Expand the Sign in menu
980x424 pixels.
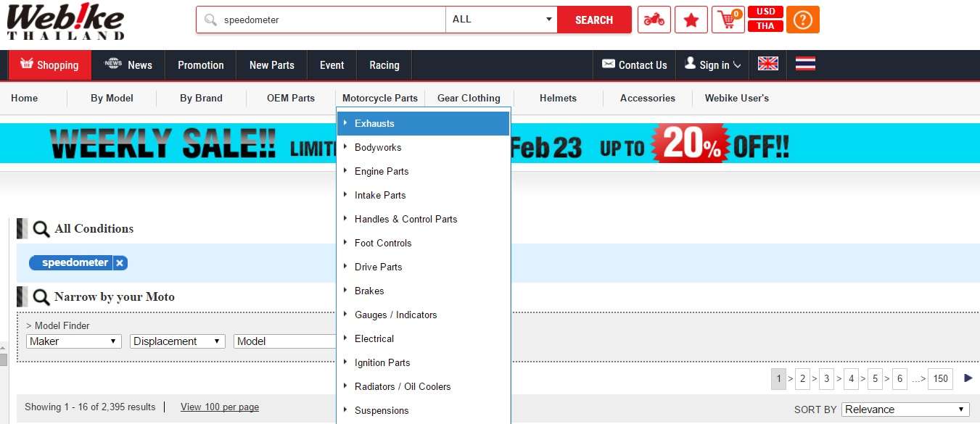(x=713, y=65)
